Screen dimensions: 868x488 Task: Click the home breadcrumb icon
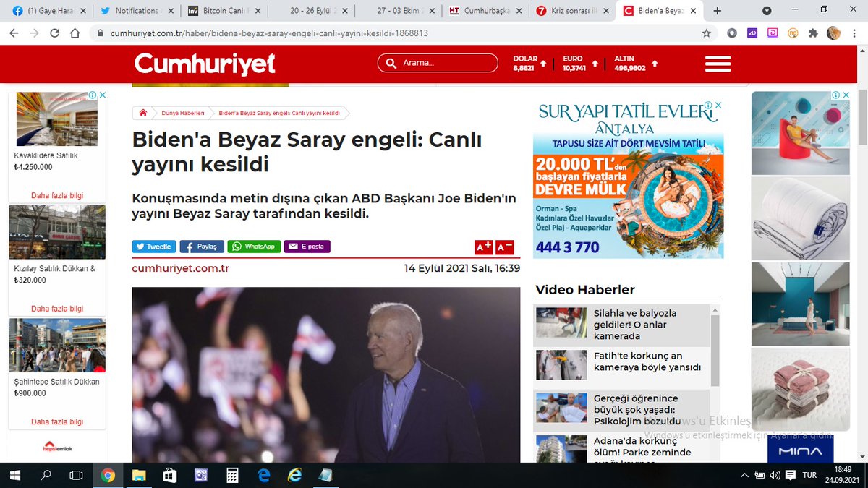(x=143, y=113)
